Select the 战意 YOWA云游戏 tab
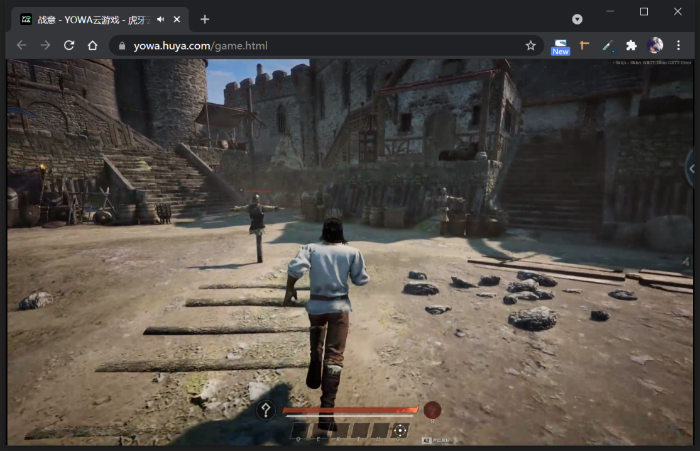 (100, 20)
